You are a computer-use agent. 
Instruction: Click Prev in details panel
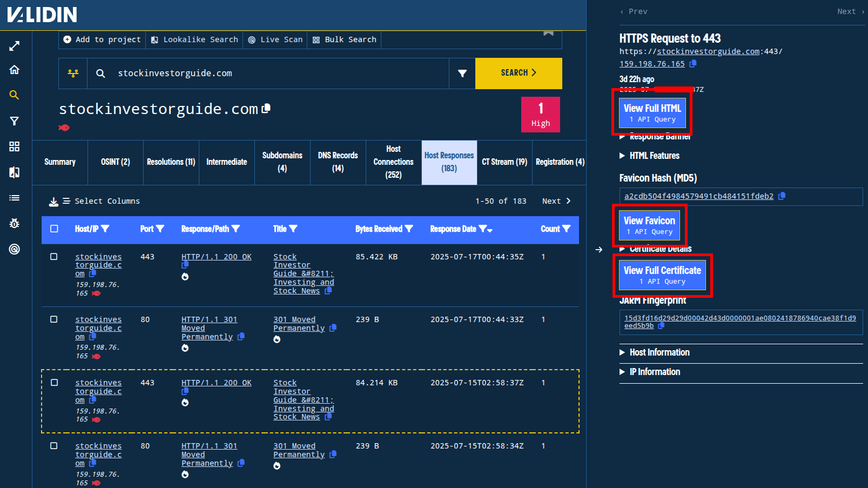634,11
